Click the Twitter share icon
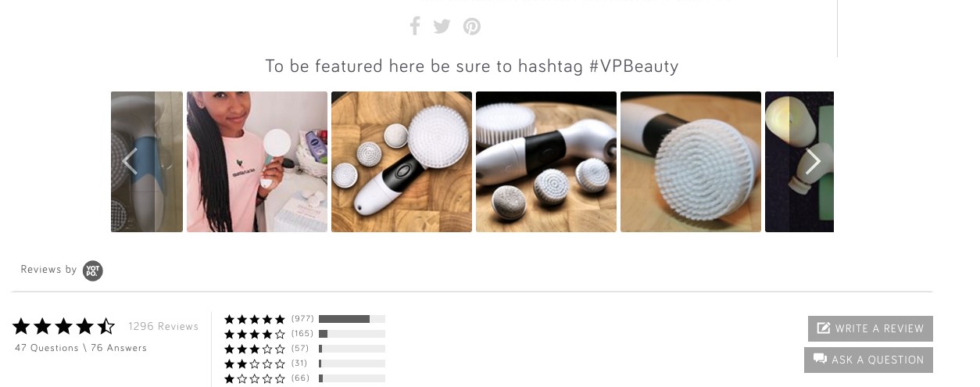Viewport: 980px width, 387px height. point(442,27)
